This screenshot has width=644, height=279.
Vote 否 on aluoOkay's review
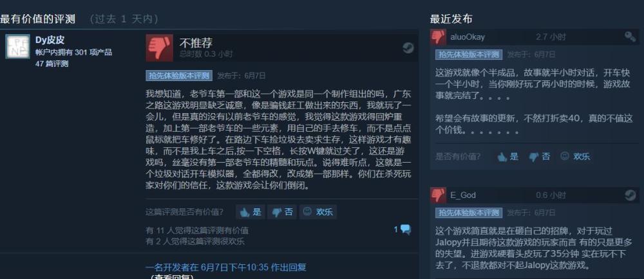coord(539,156)
